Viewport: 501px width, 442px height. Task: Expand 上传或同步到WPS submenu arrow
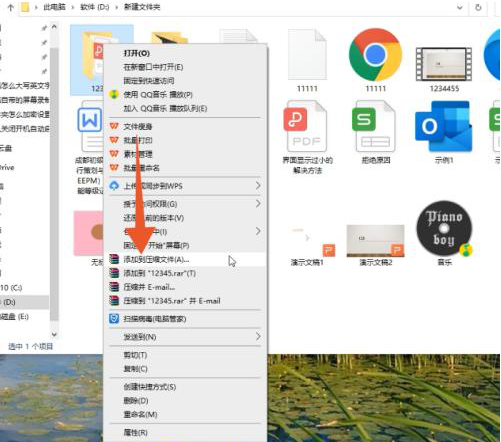pos(258,186)
